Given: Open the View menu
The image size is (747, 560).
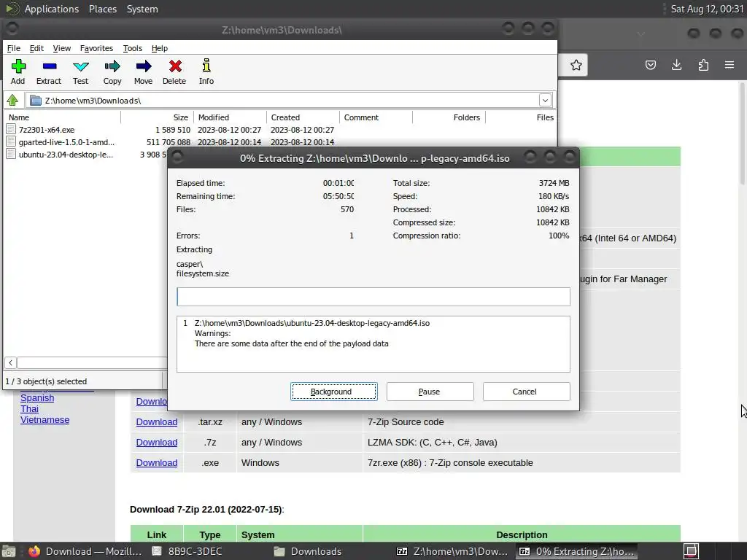Looking at the screenshot, I should coord(61,48).
